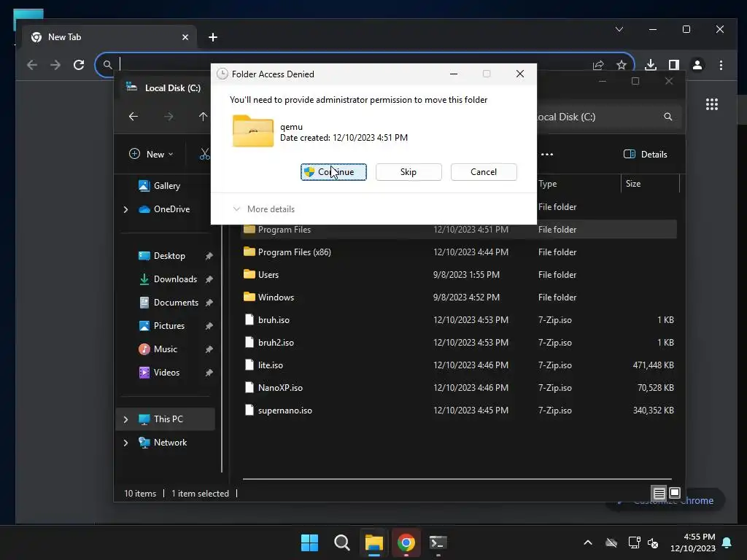
Task: Cancel the folder move dialog
Action: [484, 172]
